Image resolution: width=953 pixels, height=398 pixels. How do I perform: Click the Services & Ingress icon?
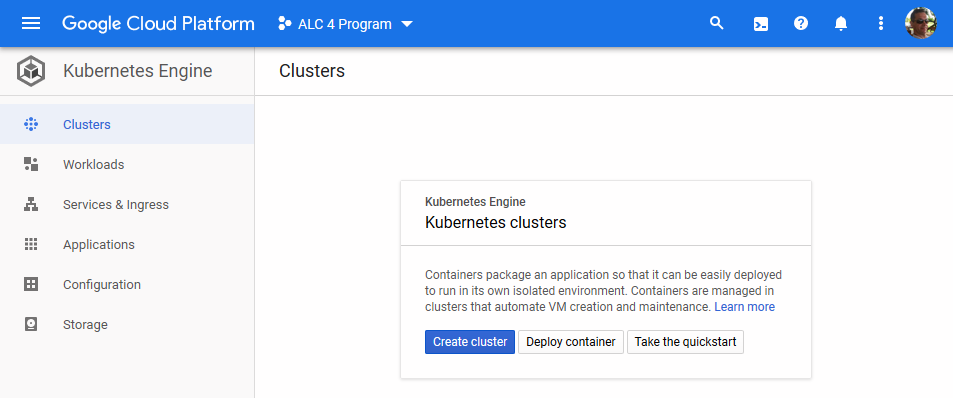point(31,204)
